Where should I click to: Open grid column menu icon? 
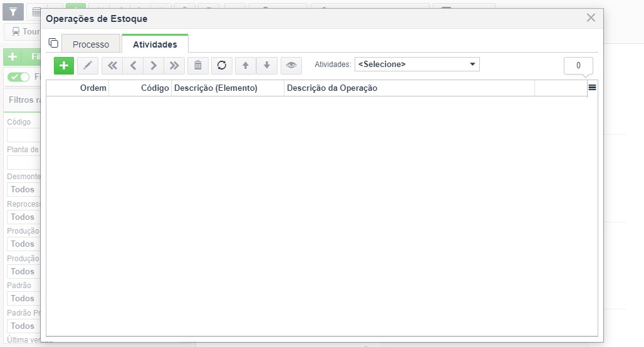coord(592,88)
